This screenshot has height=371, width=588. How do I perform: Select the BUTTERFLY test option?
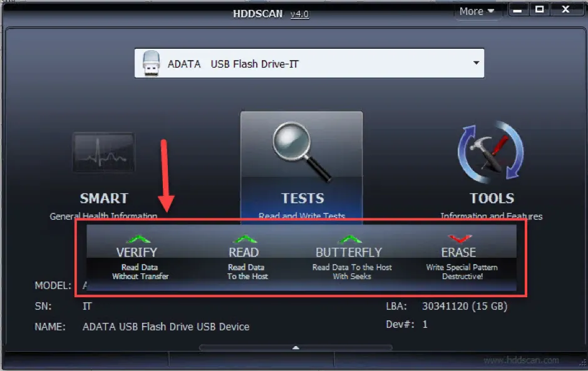[349, 252]
